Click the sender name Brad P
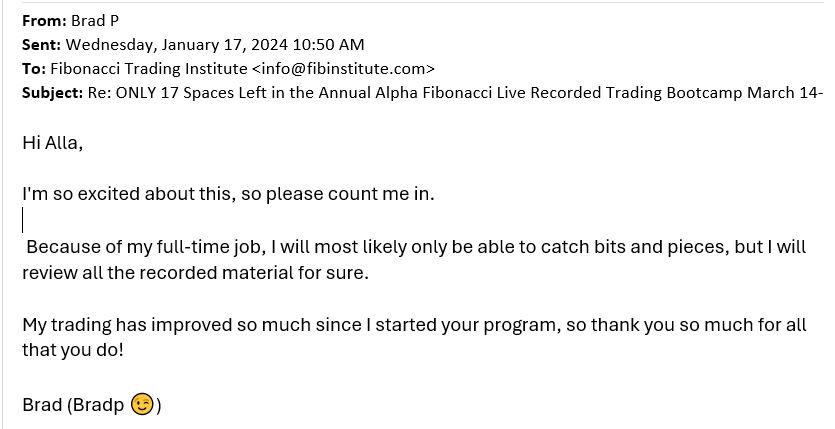The height and width of the screenshot is (429, 835). pos(95,21)
